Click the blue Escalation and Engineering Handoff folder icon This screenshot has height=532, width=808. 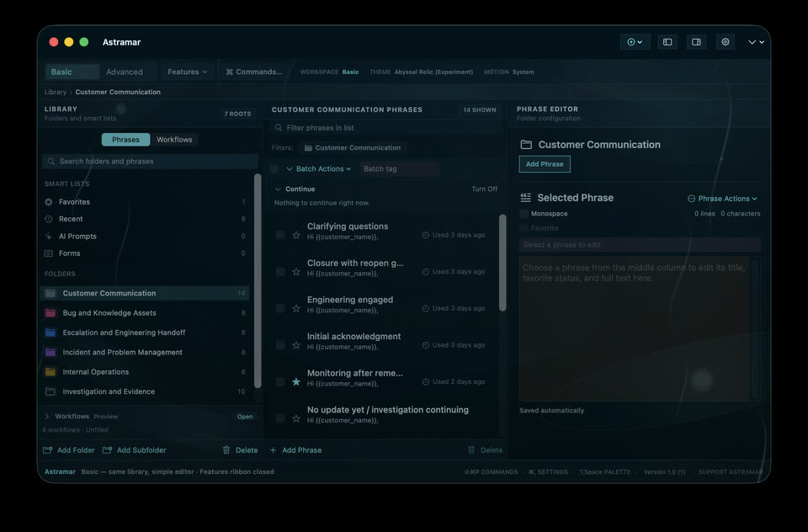(50, 332)
